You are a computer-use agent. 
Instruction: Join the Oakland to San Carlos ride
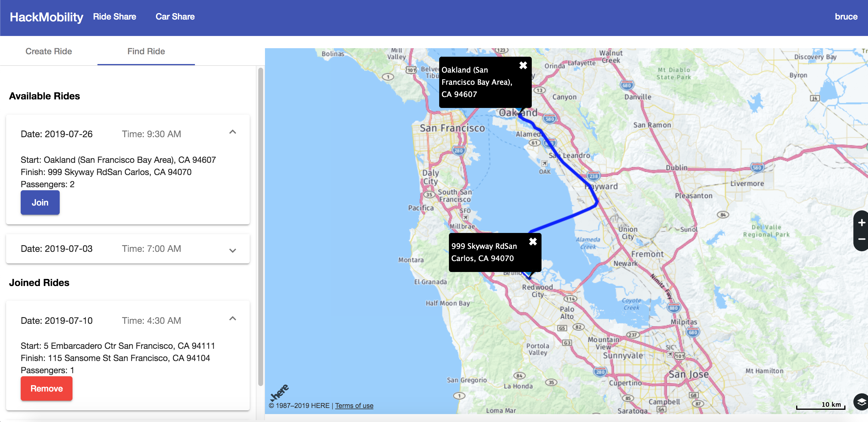(x=40, y=202)
